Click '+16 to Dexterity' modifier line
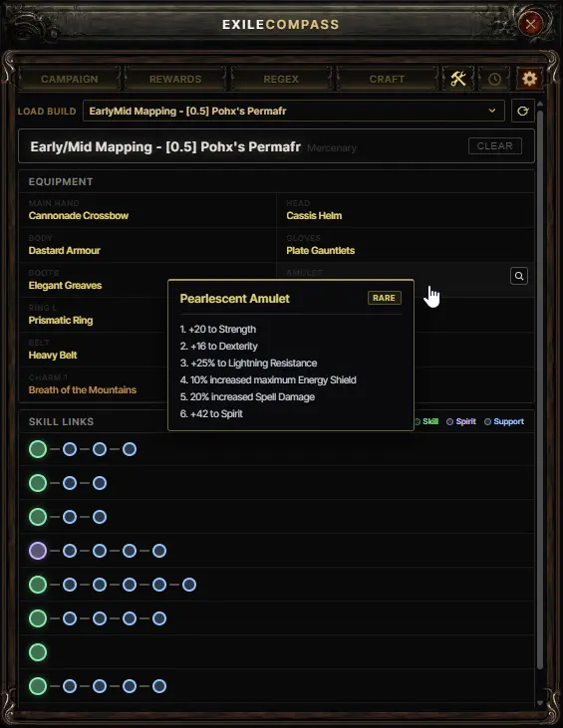The width and height of the screenshot is (563, 728). [219, 346]
